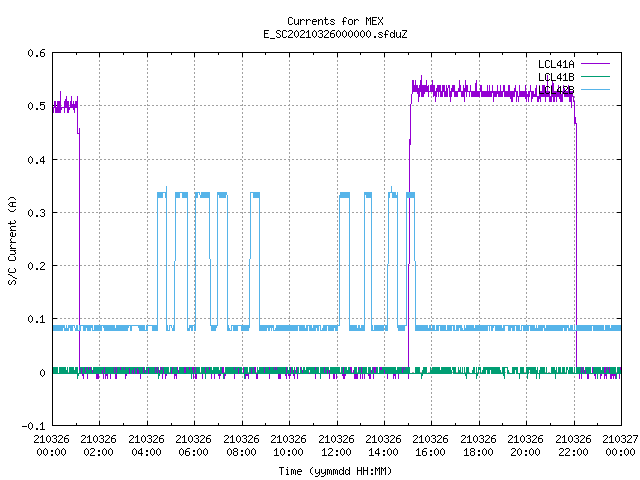Click the blue LCL42B legend line sample
The height and width of the screenshot is (480, 640).
pos(595,89)
